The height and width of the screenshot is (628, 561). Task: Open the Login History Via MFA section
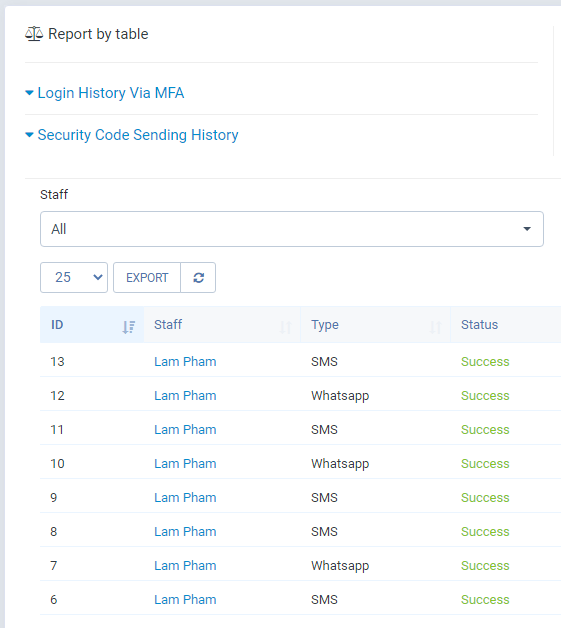(x=111, y=93)
